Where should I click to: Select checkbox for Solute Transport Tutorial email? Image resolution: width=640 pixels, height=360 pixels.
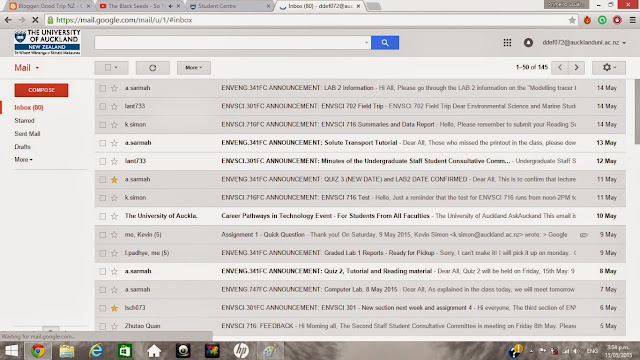[x=103, y=143]
